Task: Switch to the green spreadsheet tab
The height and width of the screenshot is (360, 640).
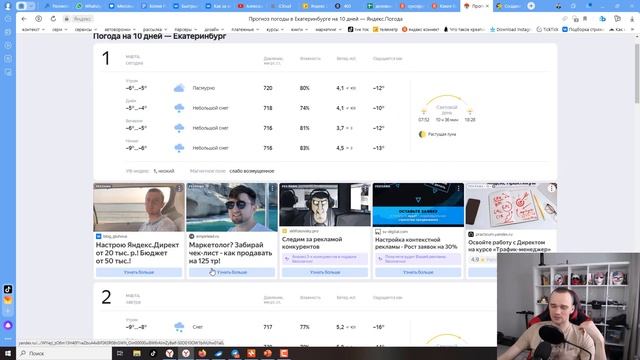Action: point(380,6)
